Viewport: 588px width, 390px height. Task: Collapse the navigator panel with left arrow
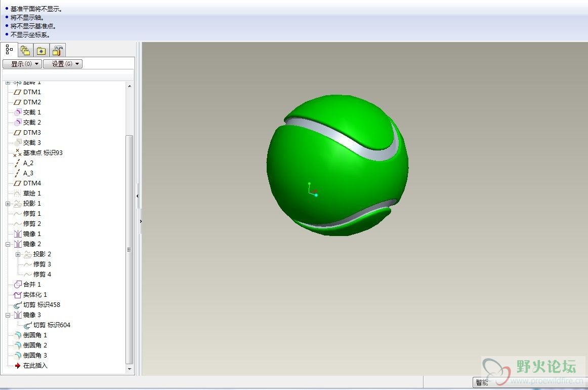tap(138, 196)
